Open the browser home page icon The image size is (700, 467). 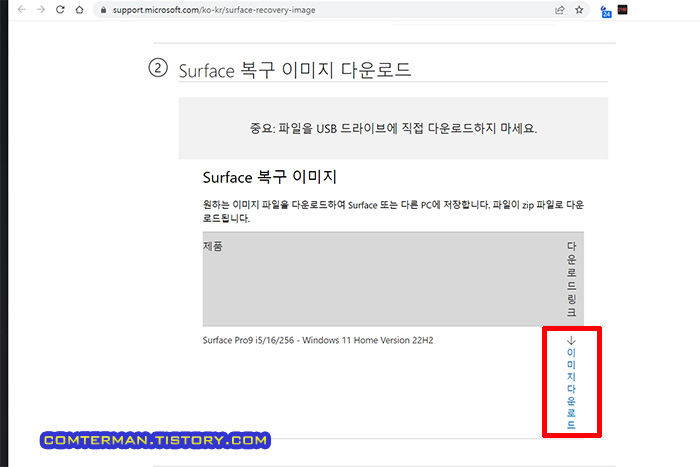point(79,9)
